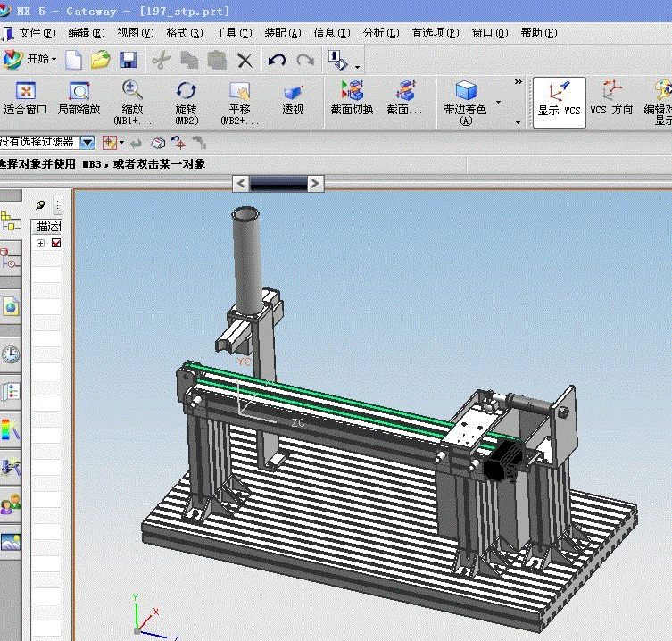Expand the navigator tree node plus sign
672x641 pixels.
[x=41, y=244]
